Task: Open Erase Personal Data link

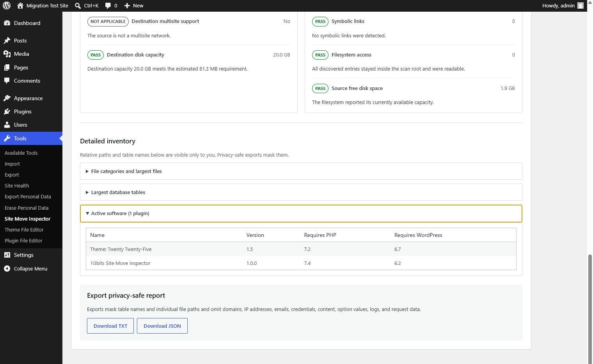Action: pyautogui.click(x=27, y=208)
